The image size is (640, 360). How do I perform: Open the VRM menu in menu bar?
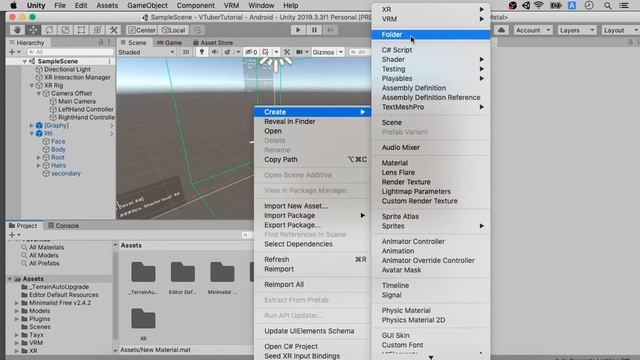[x=231, y=5]
